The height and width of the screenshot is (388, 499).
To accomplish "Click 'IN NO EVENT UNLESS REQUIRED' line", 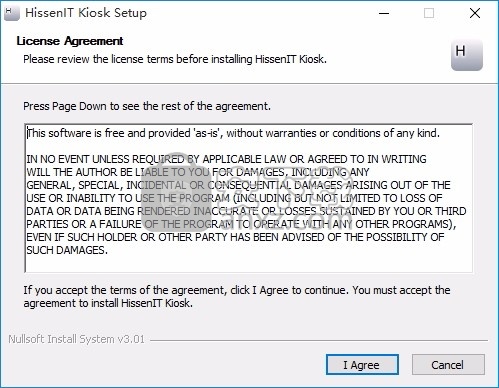I will tap(226, 159).
